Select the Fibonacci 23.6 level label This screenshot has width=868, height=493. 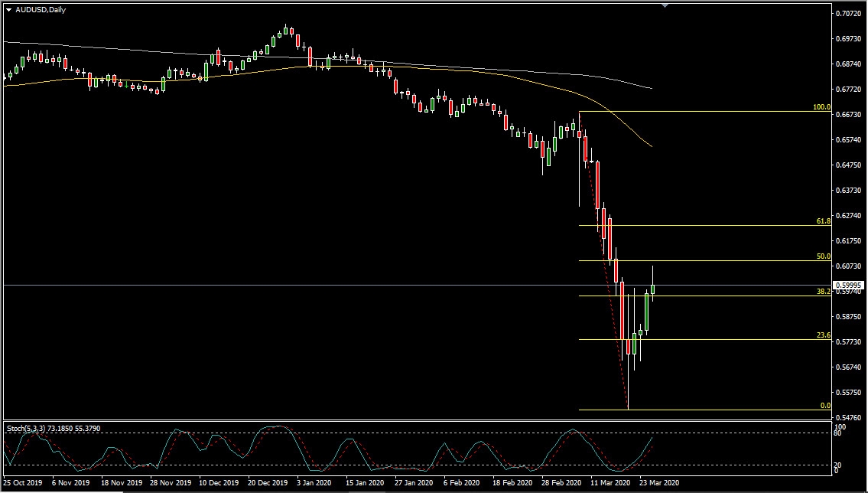click(x=824, y=335)
